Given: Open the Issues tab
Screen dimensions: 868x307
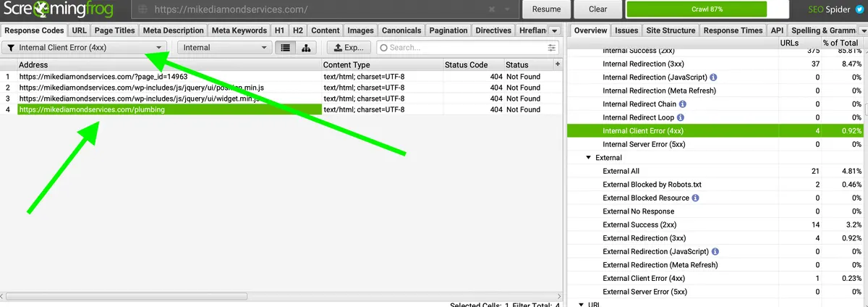Looking at the screenshot, I should [626, 30].
